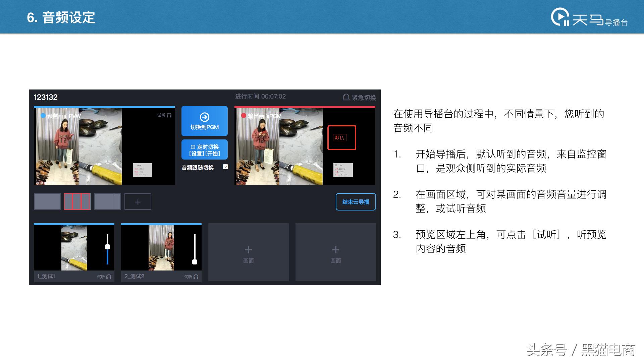Image resolution: width=644 pixels, height=362 pixels.
Task: Click the plus icon in fourth 画面 slot
Action: 335,250
